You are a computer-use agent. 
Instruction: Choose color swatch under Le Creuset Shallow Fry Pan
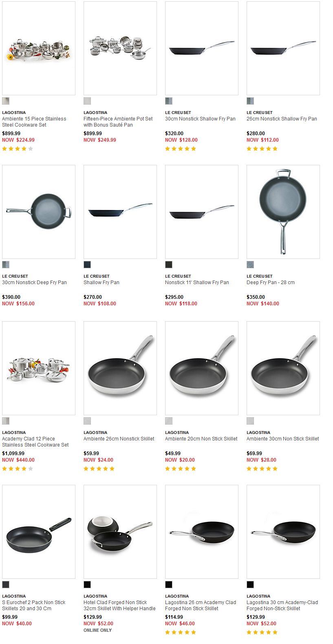click(87, 265)
